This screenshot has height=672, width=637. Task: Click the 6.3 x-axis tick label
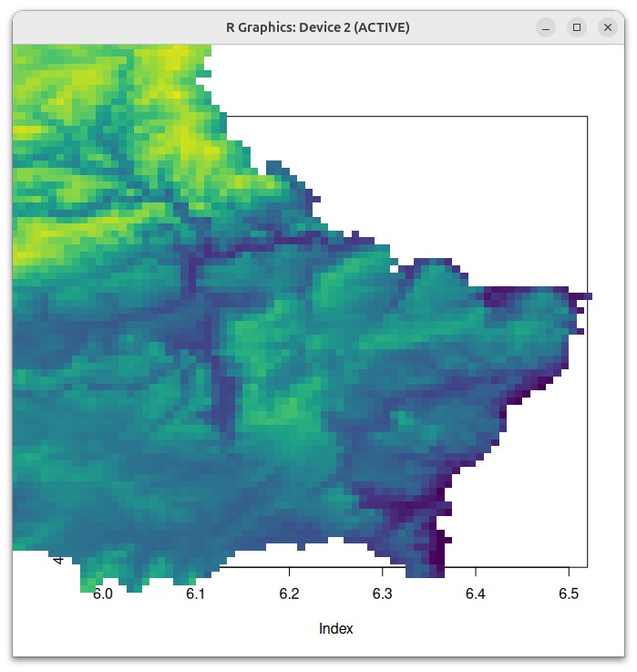(x=382, y=594)
